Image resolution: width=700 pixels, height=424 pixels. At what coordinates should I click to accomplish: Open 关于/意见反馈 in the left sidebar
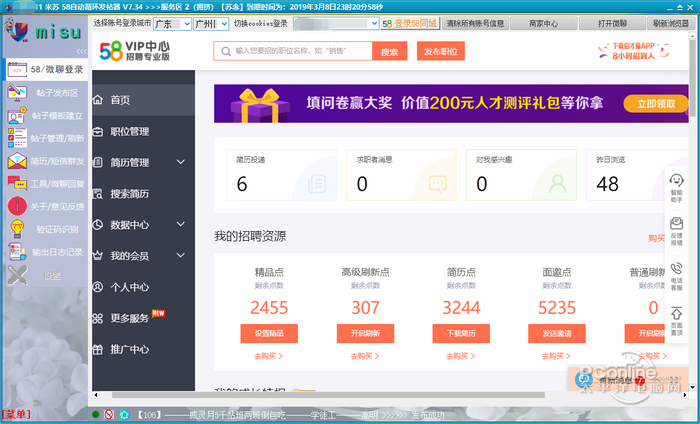45,207
